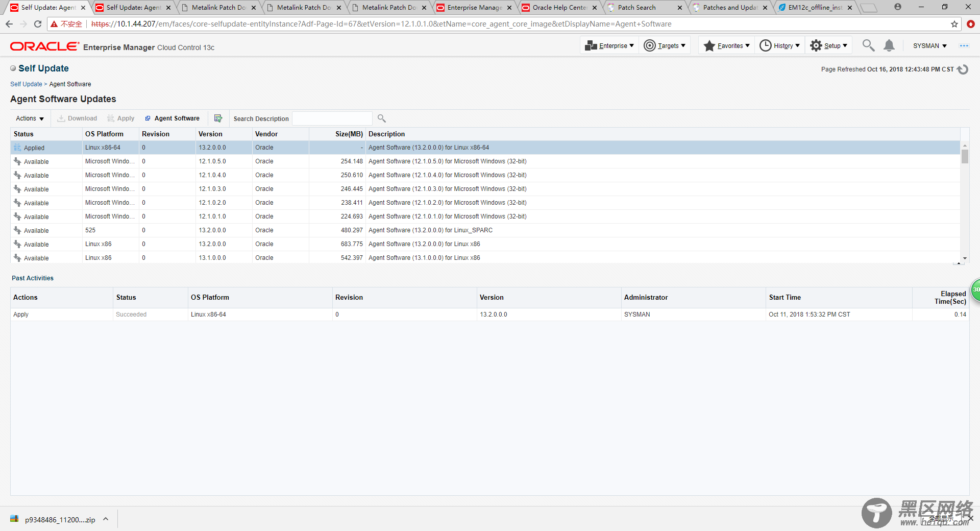Open the History menu

[x=779, y=45]
